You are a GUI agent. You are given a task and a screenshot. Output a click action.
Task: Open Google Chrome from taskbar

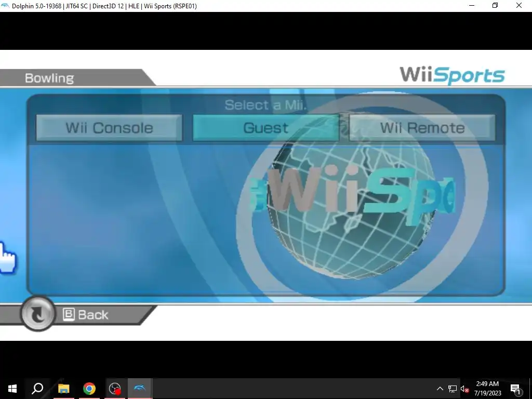click(x=89, y=389)
